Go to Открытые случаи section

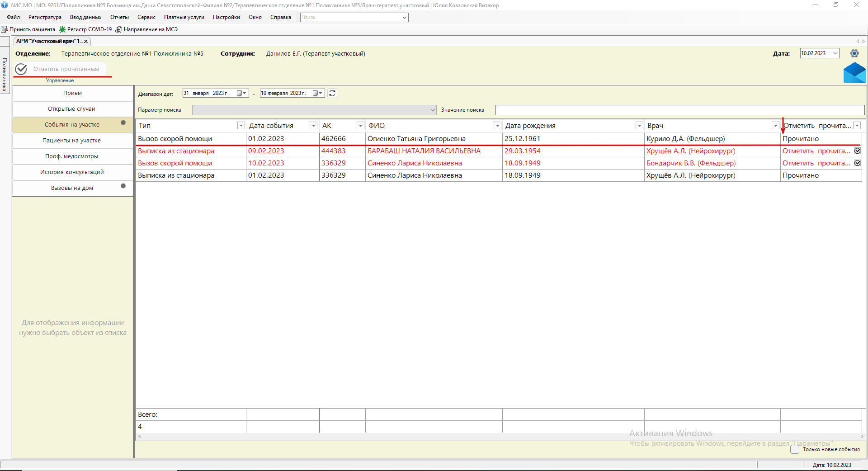pos(72,109)
